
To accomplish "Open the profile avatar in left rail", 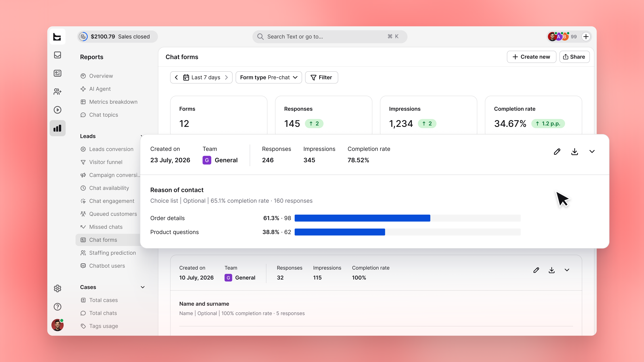I will click(58, 325).
